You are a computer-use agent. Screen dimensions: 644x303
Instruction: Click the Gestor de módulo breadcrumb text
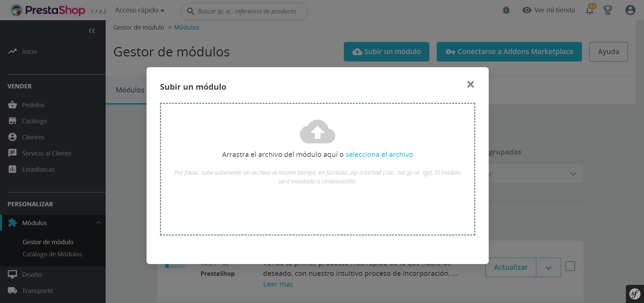pos(139,27)
